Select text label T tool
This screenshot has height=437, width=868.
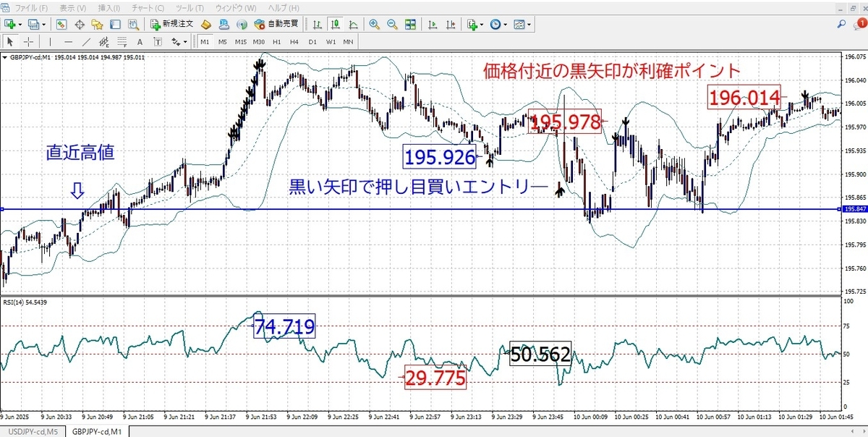tap(158, 41)
